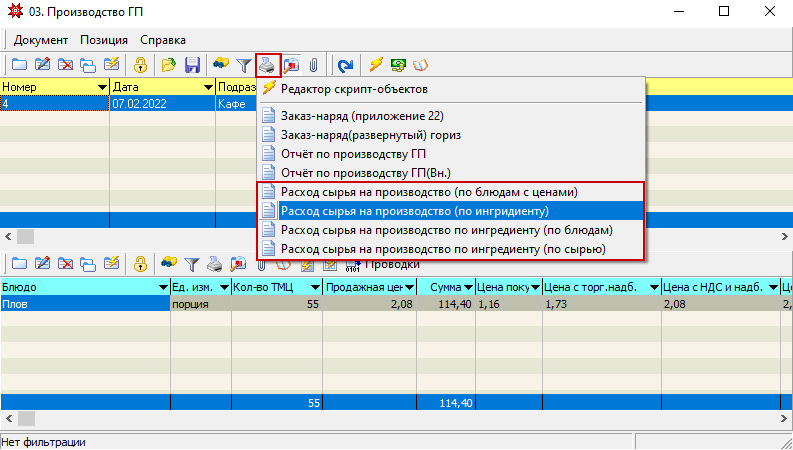The height and width of the screenshot is (450, 793).
Task: Open the Документ menu
Action: [41, 40]
